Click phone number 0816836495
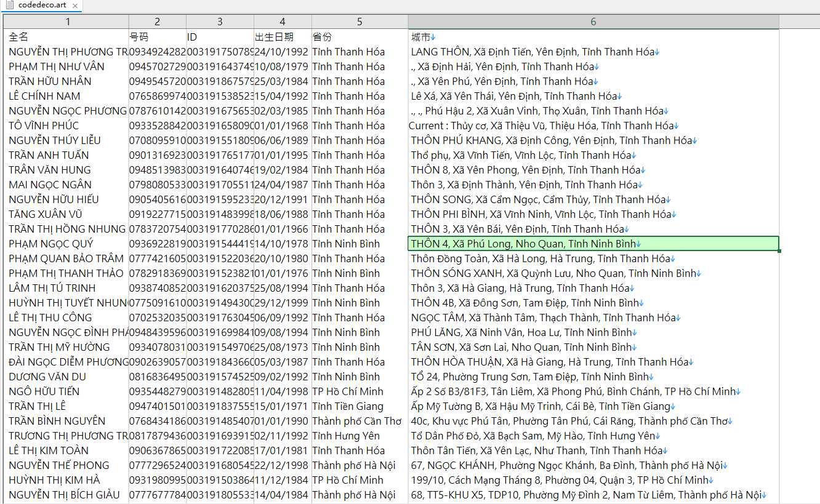The width and height of the screenshot is (820, 504). pyautogui.click(x=157, y=377)
